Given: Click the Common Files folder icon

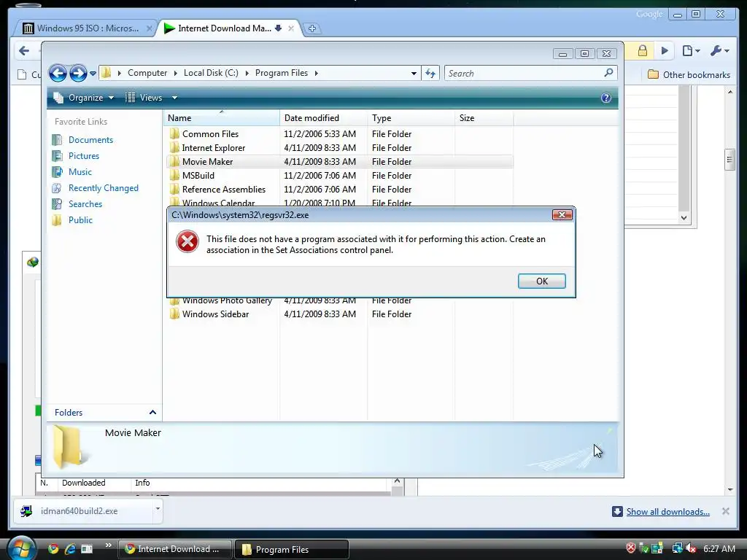Looking at the screenshot, I should pos(174,134).
